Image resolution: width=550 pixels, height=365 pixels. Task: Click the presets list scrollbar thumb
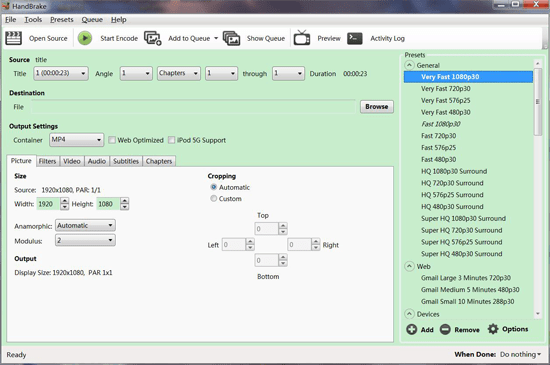tap(537, 102)
